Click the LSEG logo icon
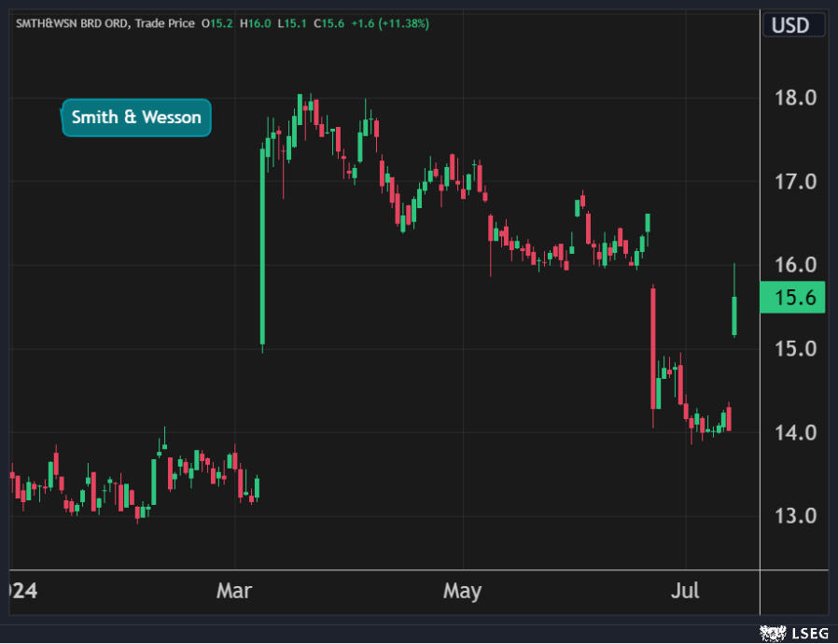Image resolution: width=838 pixels, height=644 pixels. [x=771, y=634]
